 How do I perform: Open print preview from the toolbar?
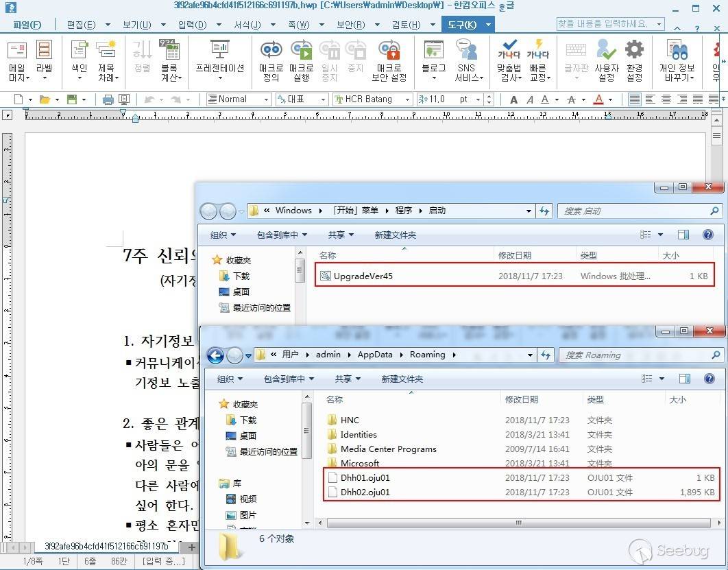tap(124, 99)
